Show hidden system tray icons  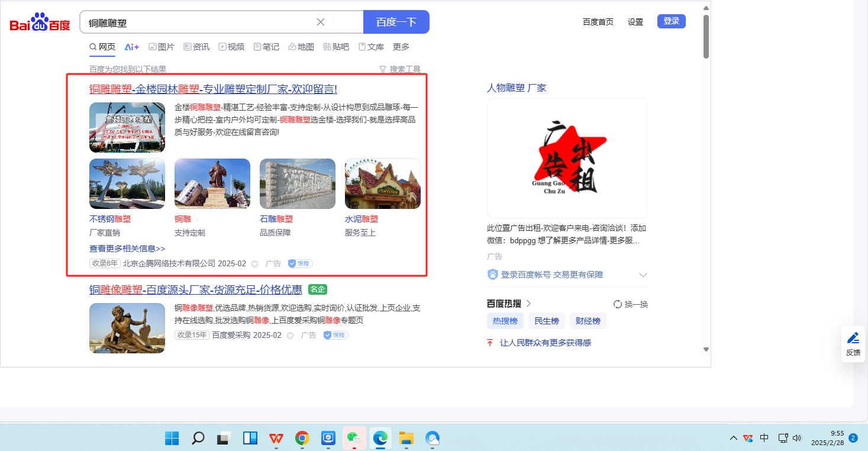tap(734, 438)
